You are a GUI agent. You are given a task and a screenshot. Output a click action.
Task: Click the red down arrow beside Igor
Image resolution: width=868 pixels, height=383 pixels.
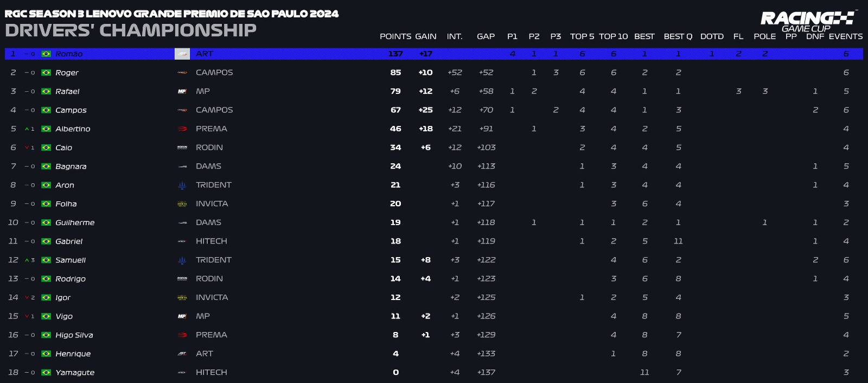[27, 298]
